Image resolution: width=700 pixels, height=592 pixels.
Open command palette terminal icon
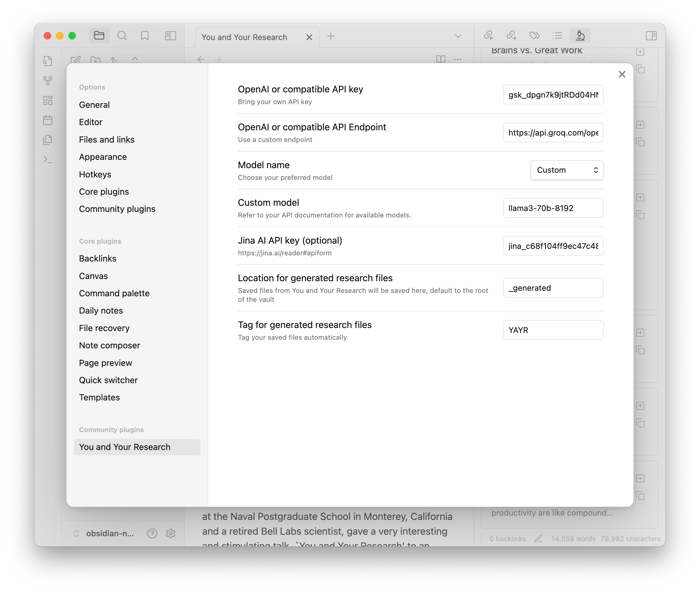[48, 160]
